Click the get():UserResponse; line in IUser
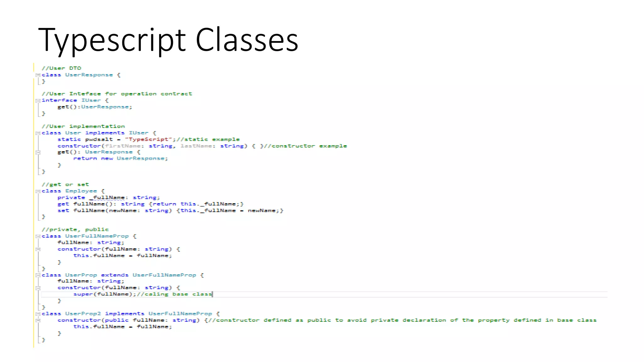This screenshot has width=644, height=362. coord(95,107)
